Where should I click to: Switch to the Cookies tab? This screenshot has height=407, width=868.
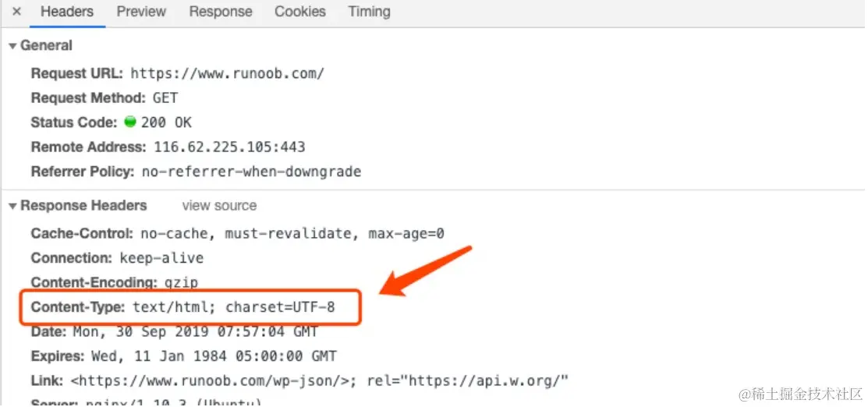click(x=299, y=12)
